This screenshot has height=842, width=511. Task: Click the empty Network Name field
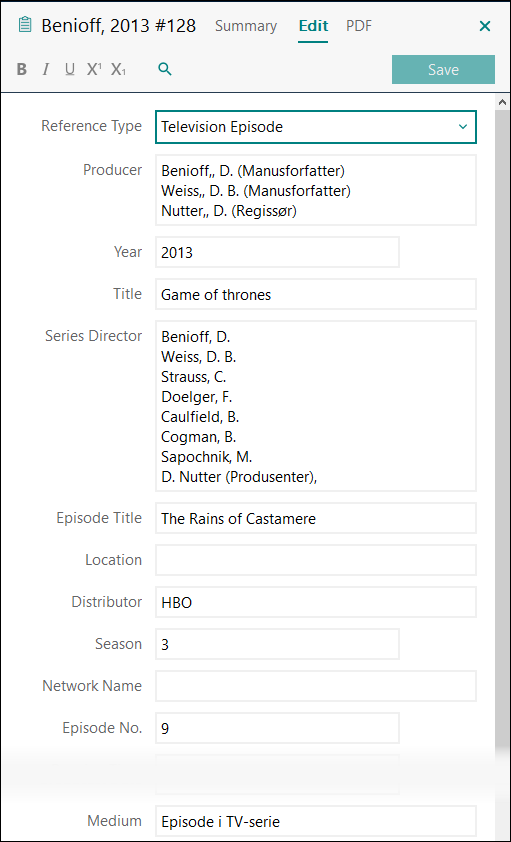(x=316, y=686)
